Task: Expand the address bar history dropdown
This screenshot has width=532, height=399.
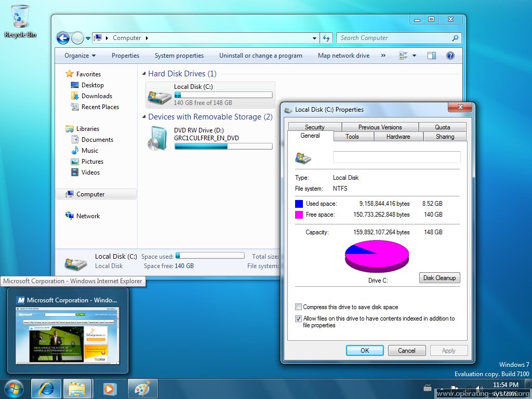Action: pos(314,38)
